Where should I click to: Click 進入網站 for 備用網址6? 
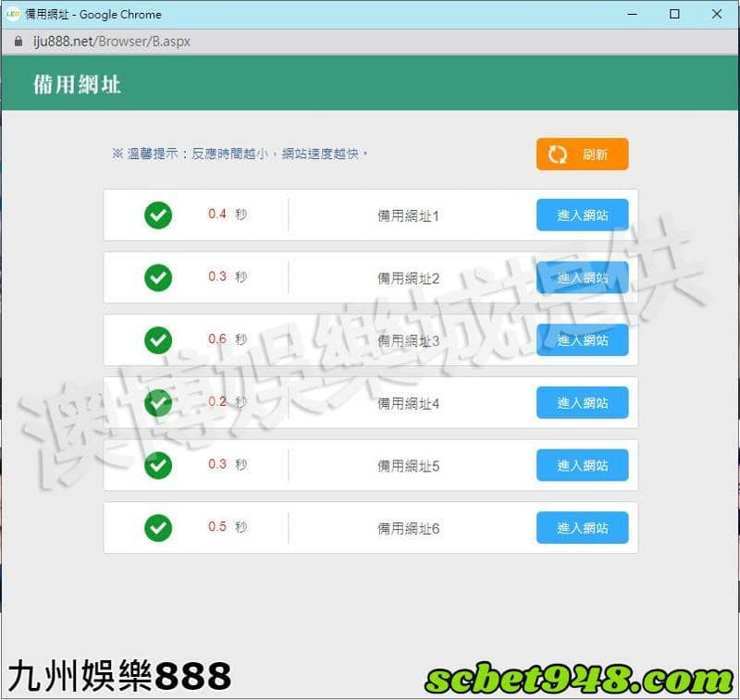point(582,527)
